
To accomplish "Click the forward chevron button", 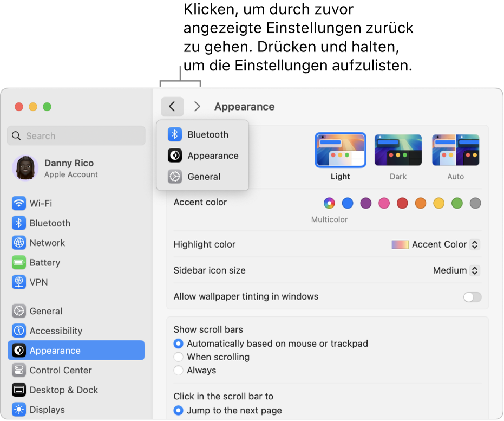I will pyautogui.click(x=197, y=106).
